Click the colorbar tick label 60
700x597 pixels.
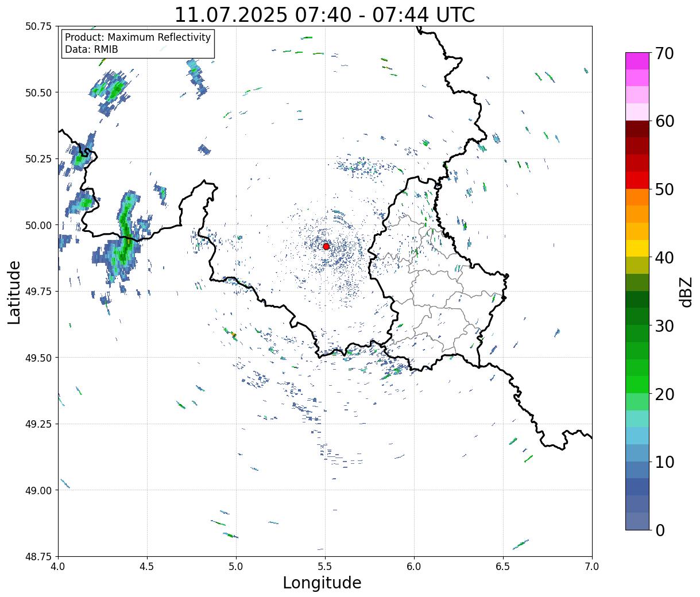click(x=665, y=121)
